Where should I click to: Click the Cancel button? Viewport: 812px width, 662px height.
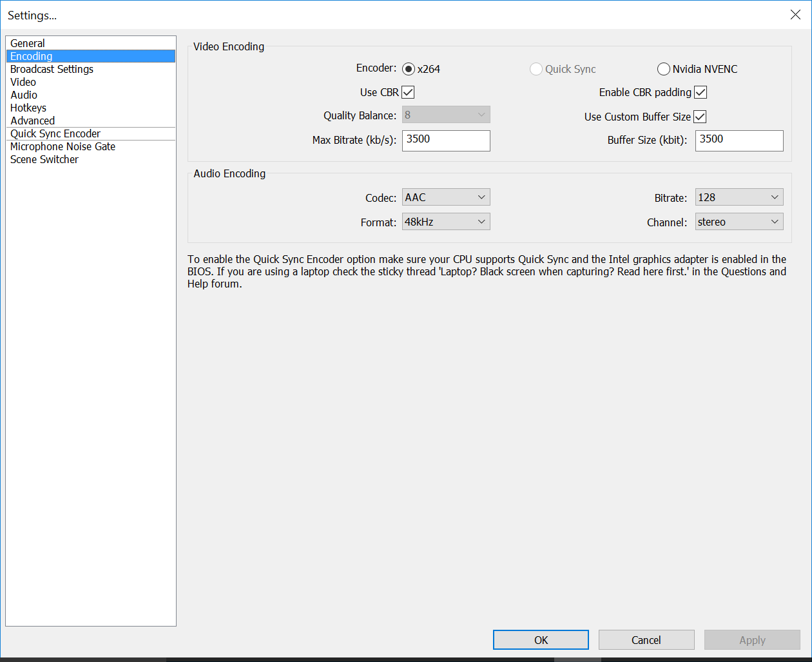click(x=646, y=639)
